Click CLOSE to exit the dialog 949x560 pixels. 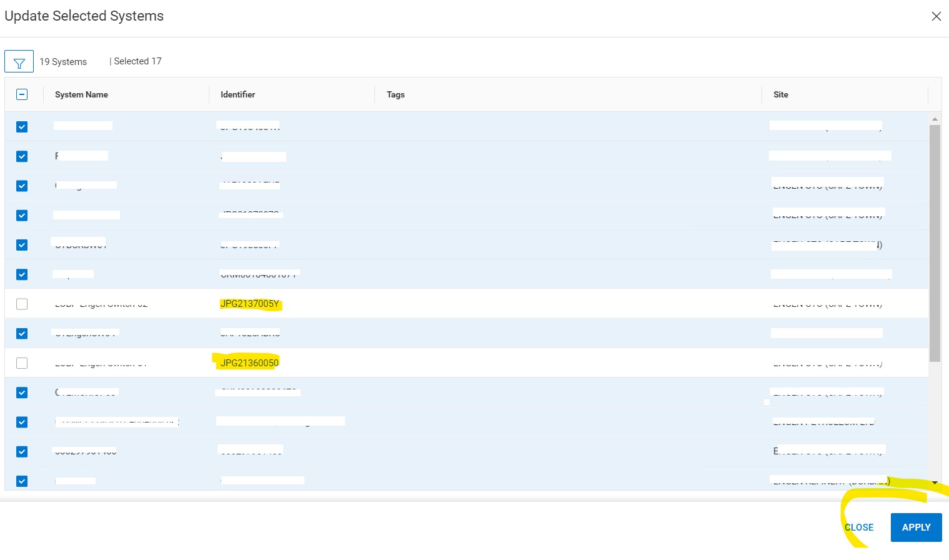858,527
